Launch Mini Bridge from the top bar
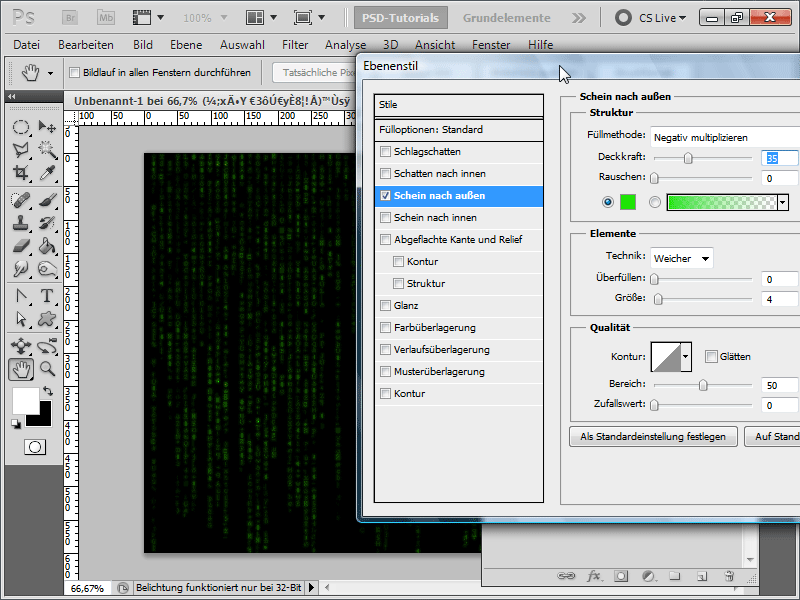This screenshot has height=600, width=800. click(x=106, y=18)
